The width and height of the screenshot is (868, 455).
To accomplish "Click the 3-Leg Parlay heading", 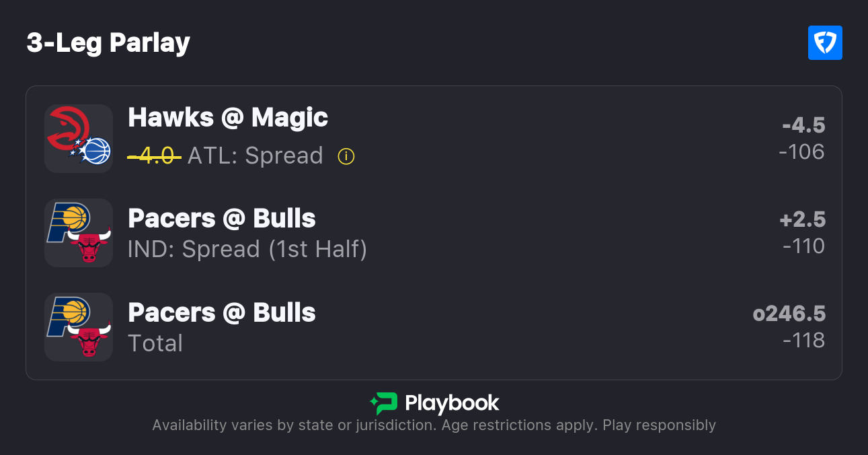I will click(108, 43).
